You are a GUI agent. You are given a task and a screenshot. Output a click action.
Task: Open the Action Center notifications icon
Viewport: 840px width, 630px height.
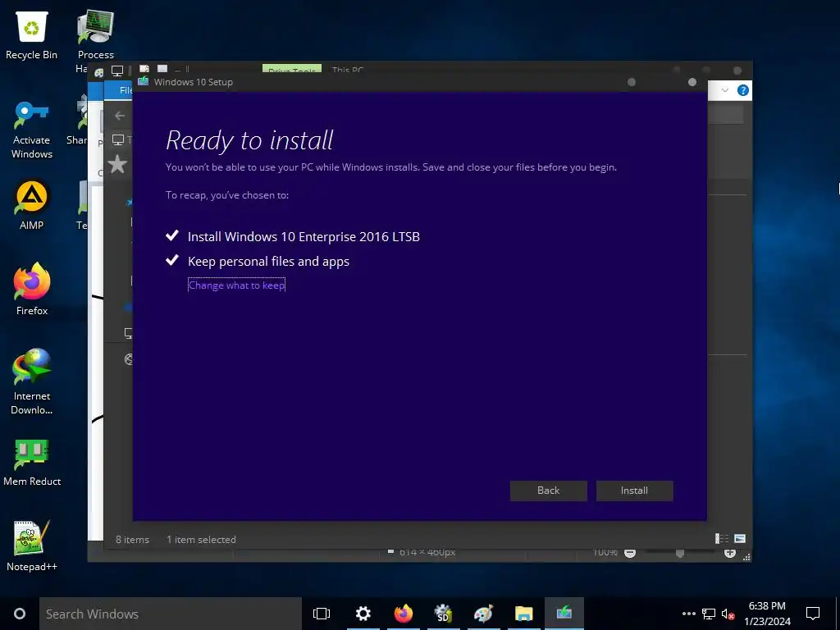[813, 614]
